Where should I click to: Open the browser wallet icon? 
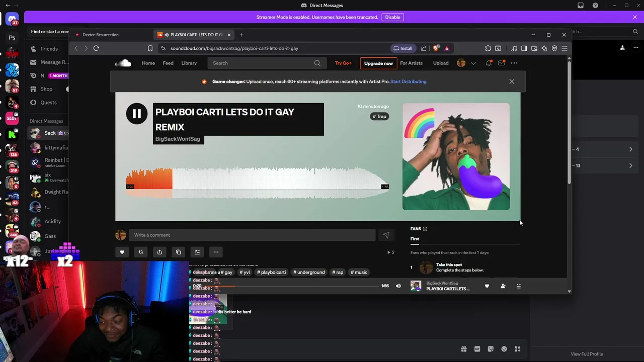[534, 48]
